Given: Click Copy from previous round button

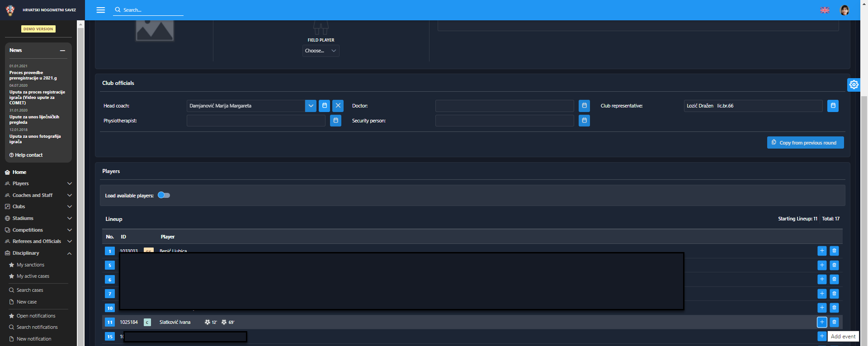Looking at the screenshot, I should pyautogui.click(x=805, y=143).
